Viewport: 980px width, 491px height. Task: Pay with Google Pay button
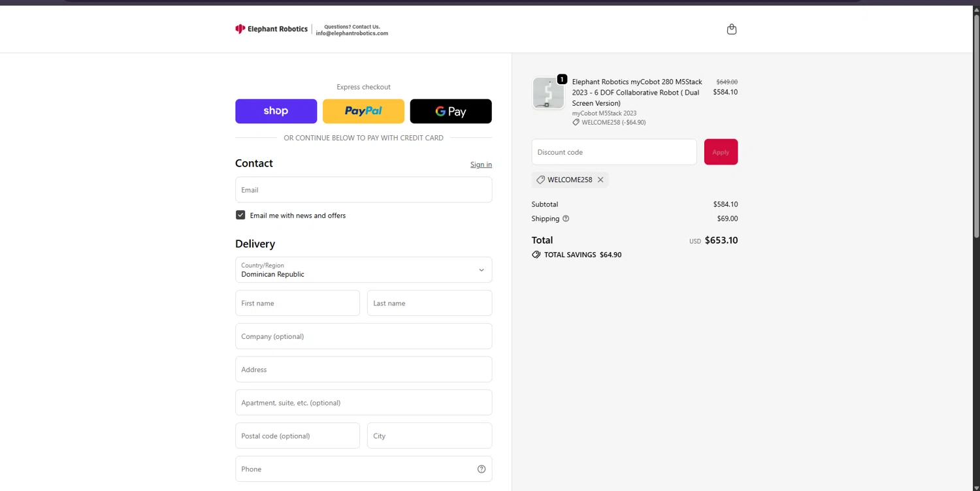pyautogui.click(x=451, y=111)
